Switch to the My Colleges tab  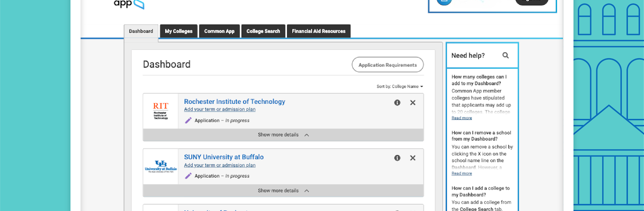click(x=179, y=31)
